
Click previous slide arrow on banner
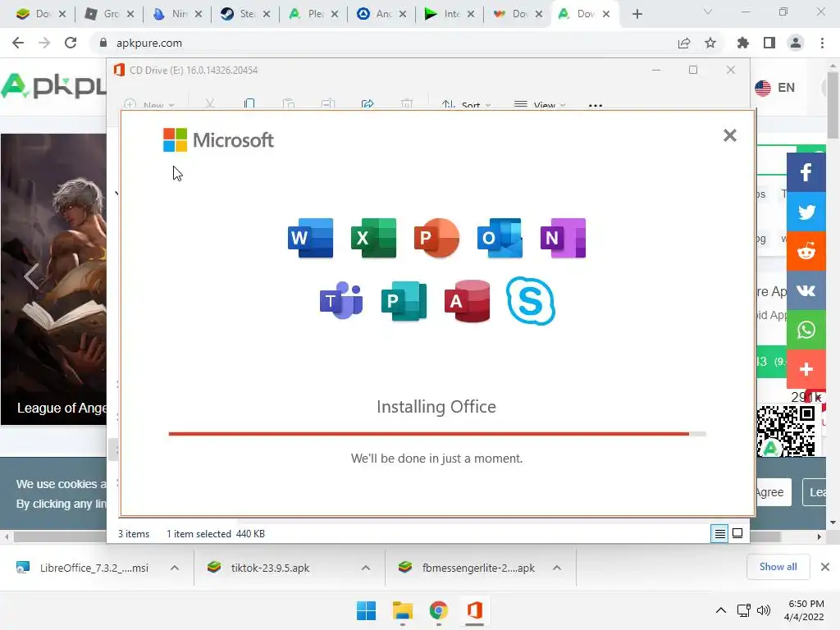[31, 276]
